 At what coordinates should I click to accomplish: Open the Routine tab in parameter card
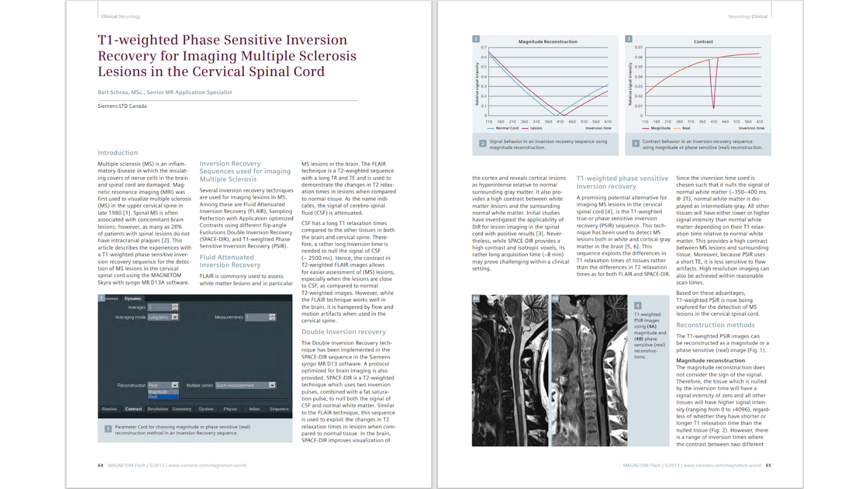pyautogui.click(x=109, y=409)
